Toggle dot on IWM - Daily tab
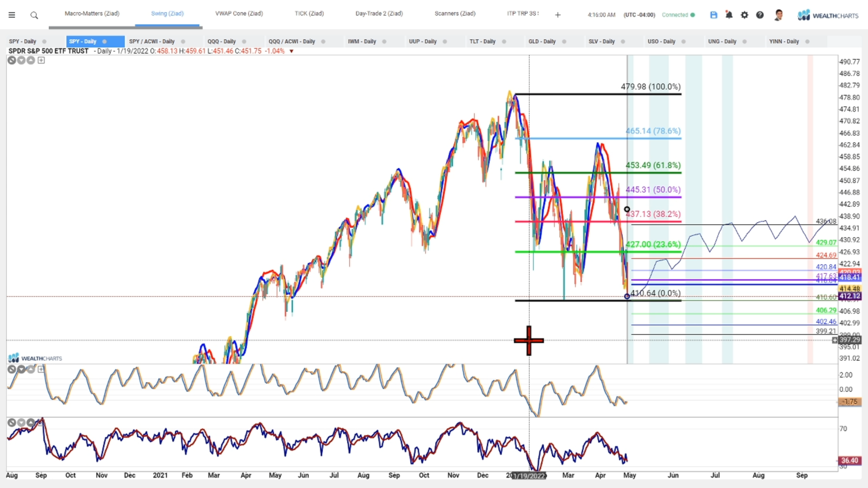Viewport: 868px width, 488px height. click(x=384, y=42)
